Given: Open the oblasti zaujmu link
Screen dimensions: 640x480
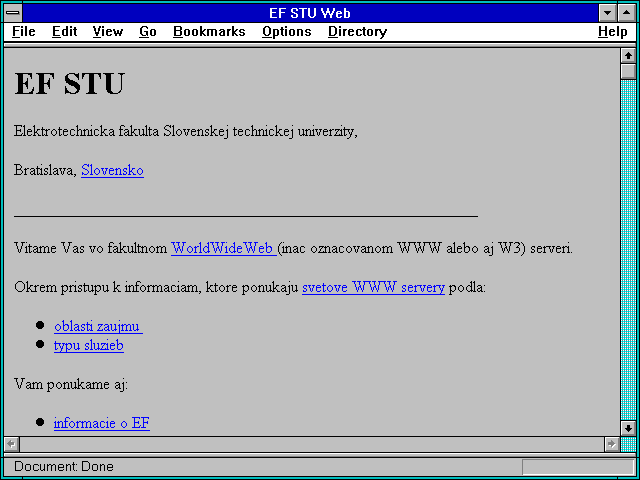Looking at the screenshot, I should click(98, 327).
